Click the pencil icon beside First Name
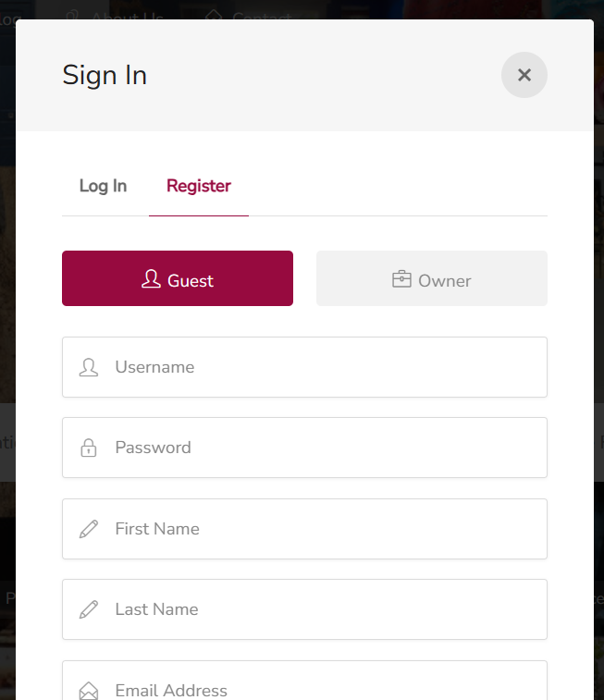Viewport: 604px width, 700px height. tap(89, 529)
